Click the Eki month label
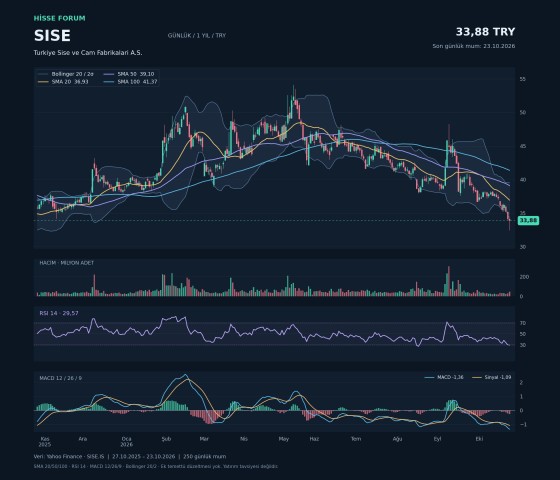 (x=479, y=439)
